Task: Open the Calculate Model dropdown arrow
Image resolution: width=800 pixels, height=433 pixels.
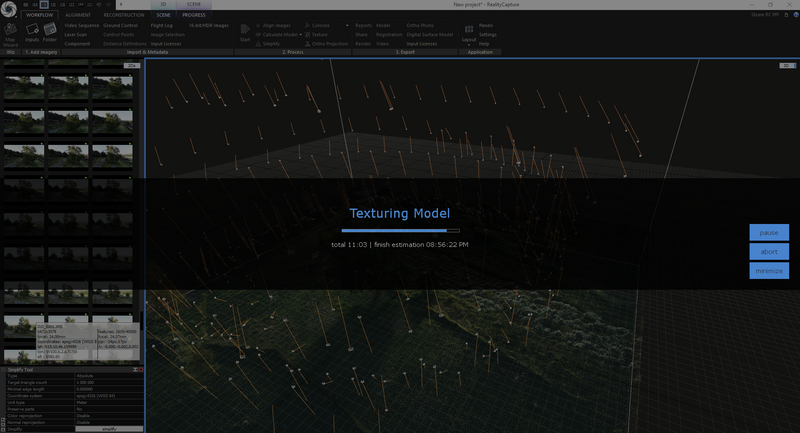Action: click(x=301, y=35)
